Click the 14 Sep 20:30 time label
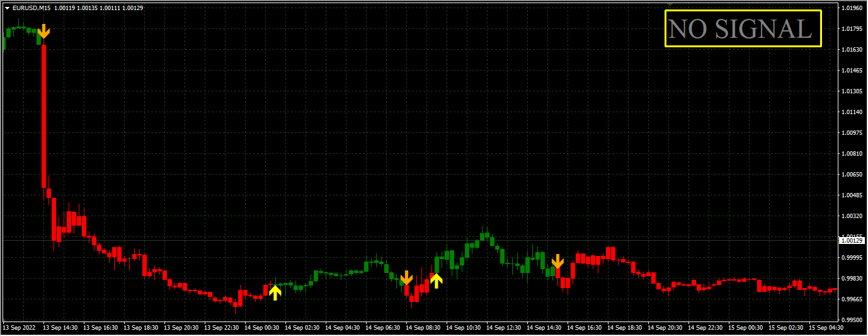Screen dimensions: 868x336 666,328
